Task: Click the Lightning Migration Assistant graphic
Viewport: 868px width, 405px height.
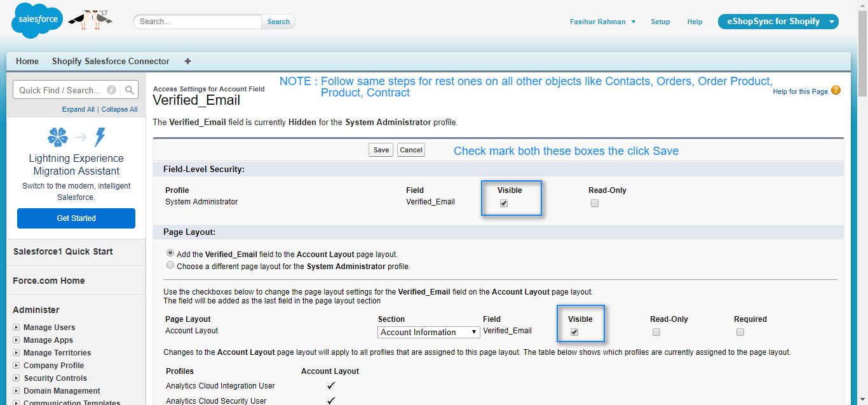Action: 76,137
